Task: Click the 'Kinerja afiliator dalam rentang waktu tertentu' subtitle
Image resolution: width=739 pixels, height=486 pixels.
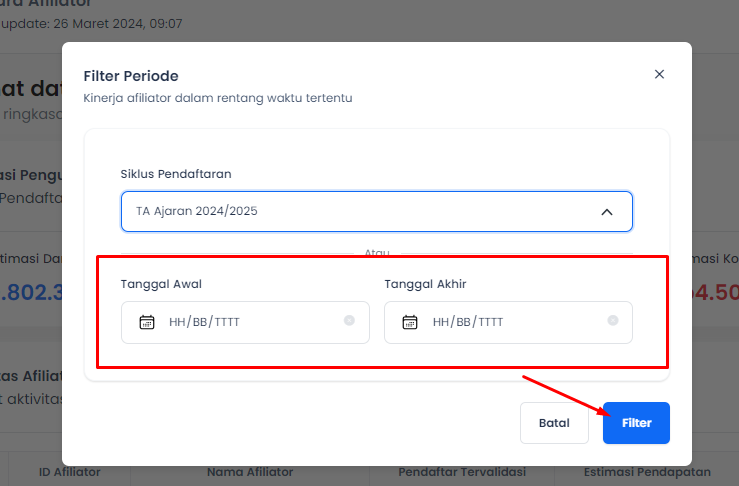Action: (218, 98)
